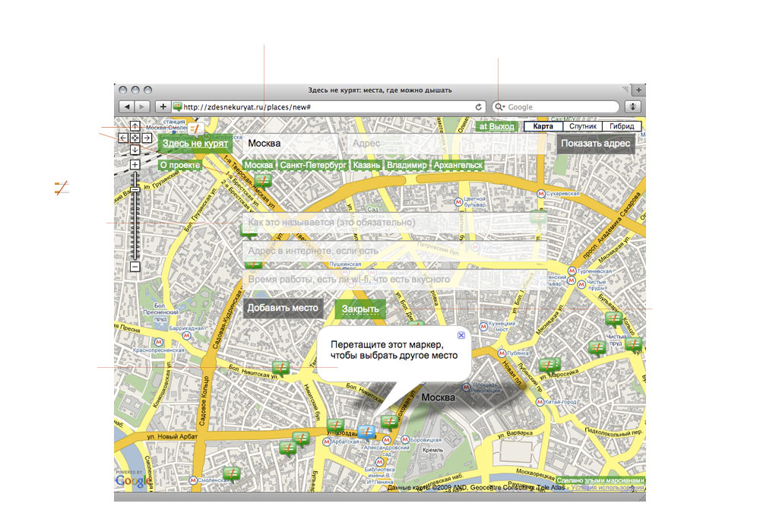
Task: Reload the page in address bar
Action: pos(479,107)
